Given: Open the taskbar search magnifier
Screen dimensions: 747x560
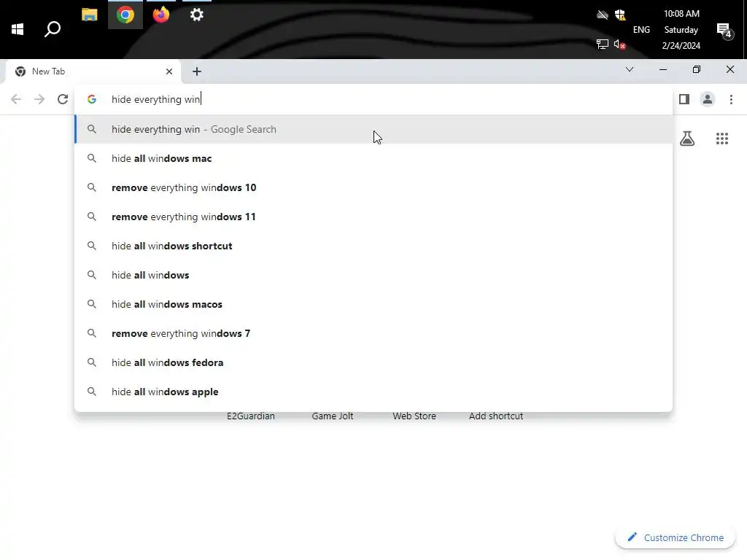Looking at the screenshot, I should pos(53,29).
